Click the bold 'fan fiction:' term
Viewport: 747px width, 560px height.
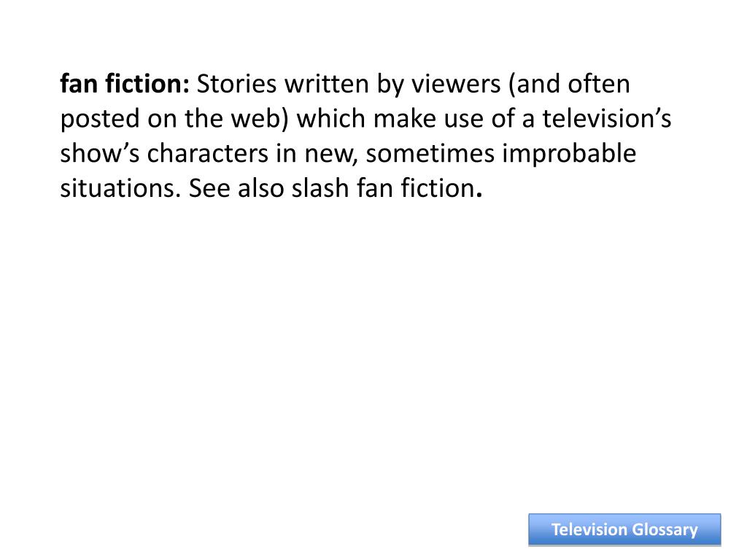[125, 84]
